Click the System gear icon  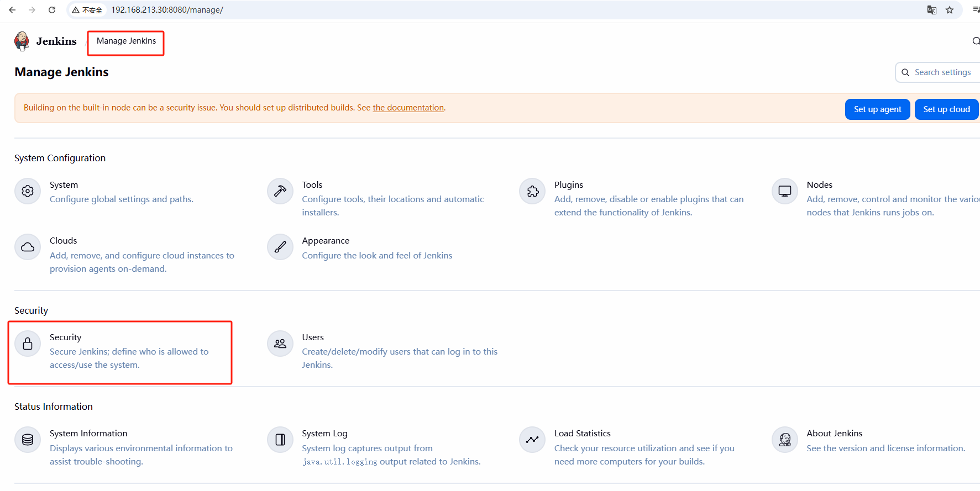pyautogui.click(x=28, y=191)
